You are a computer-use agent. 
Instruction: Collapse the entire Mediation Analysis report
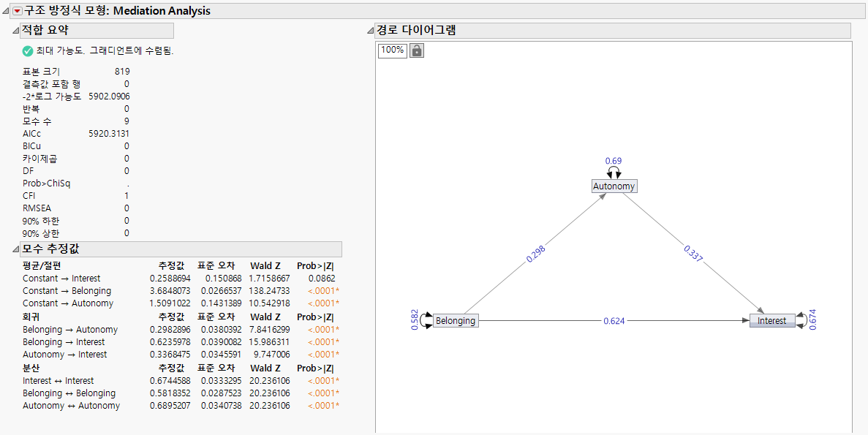click(x=6, y=10)
